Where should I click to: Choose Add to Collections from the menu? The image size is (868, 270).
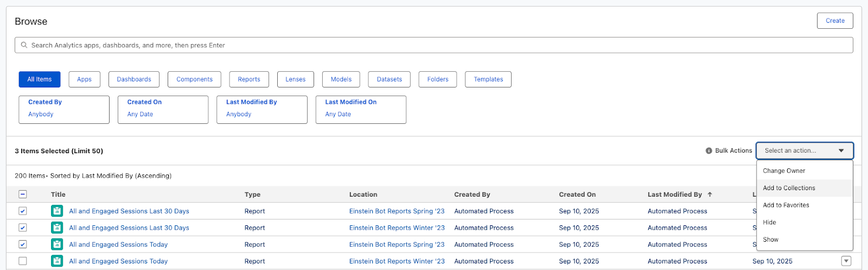point(789,188)
